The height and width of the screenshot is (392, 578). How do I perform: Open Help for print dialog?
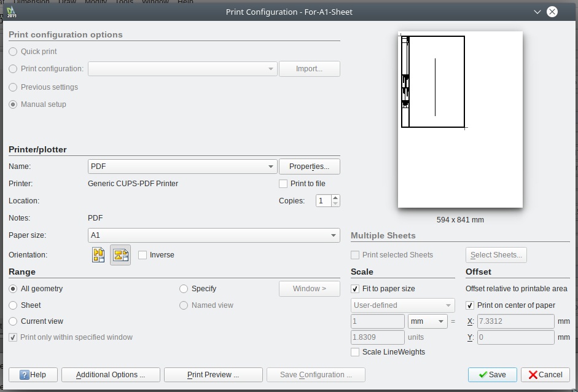click(33, 375)
